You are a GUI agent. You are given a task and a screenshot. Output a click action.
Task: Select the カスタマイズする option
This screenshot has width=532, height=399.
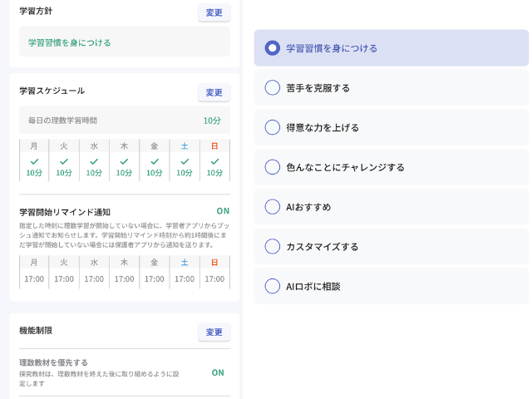(x=273, y=246)
